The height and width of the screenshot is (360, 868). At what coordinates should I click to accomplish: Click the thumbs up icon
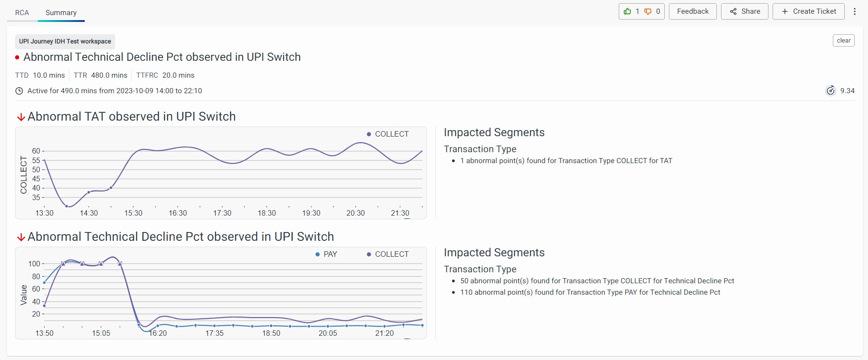pos(627,11)
